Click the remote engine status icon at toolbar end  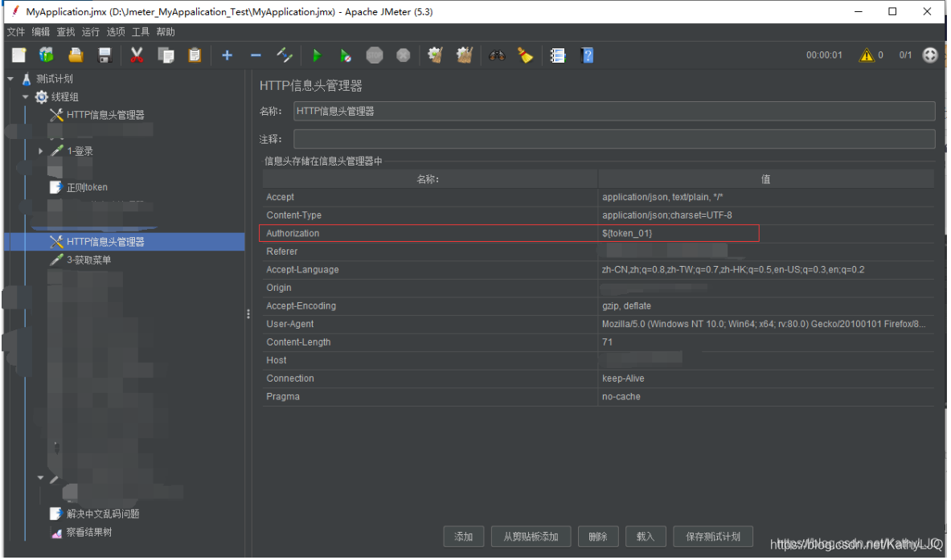[930, 55]
